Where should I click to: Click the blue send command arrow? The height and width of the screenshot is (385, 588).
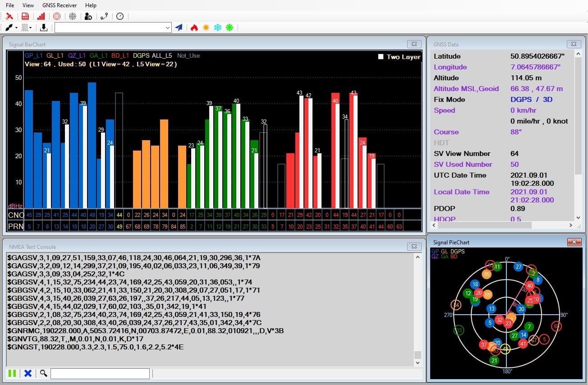pyautogui.click(x=178, y=27)
